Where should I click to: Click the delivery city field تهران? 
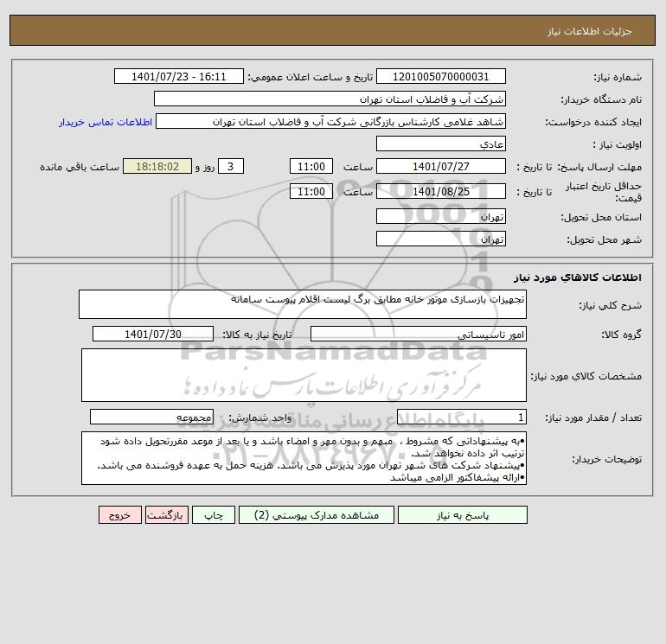click(441, 239)
